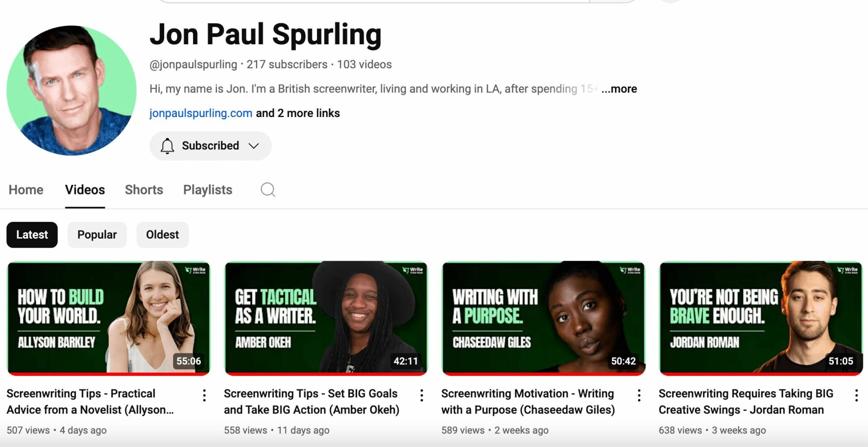The width and height of the screenshot is (868, 447).
Task: Open options menu for Chaseedaw Giles video
Action: tap(639, 396)
